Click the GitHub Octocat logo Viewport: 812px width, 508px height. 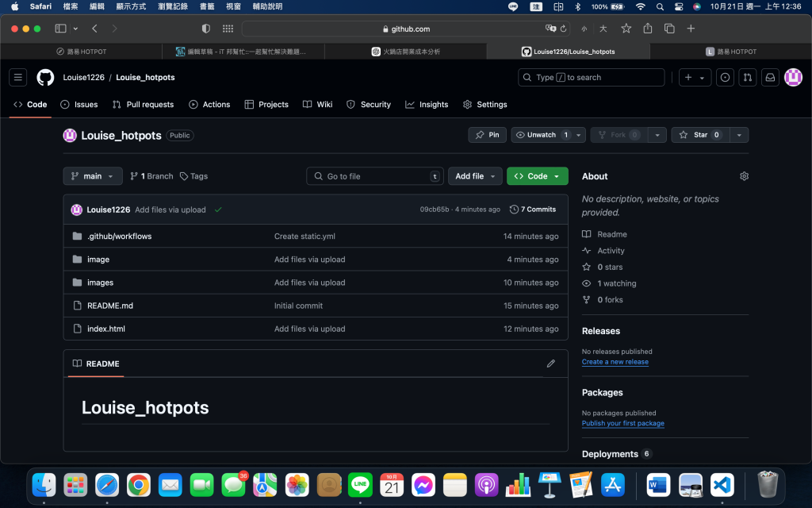45,77
